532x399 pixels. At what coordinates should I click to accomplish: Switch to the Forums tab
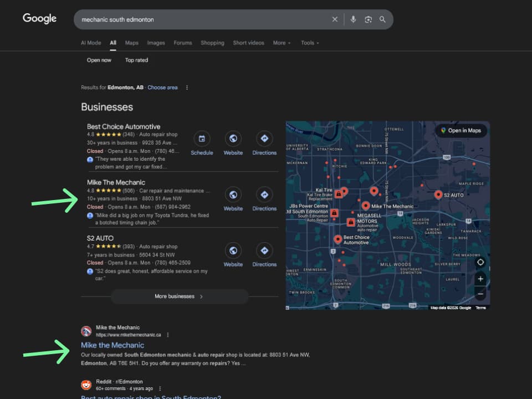pos(183,43)
